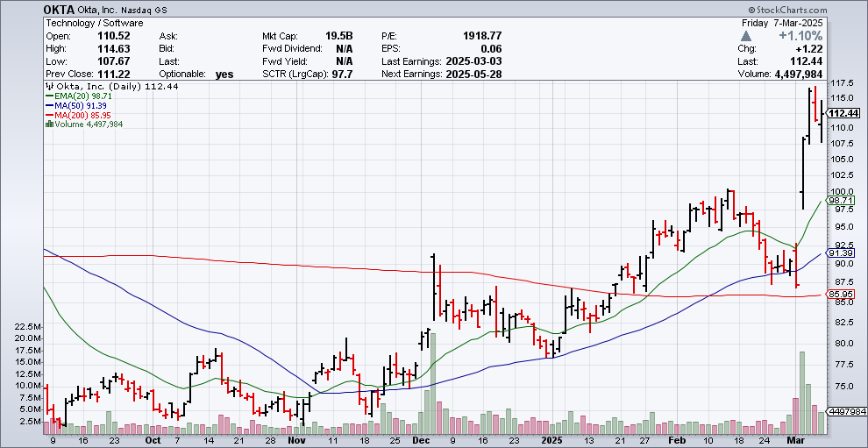Click the Volume value 4,497,984 in header
The image size is (868, 448).
pos(797,75)
